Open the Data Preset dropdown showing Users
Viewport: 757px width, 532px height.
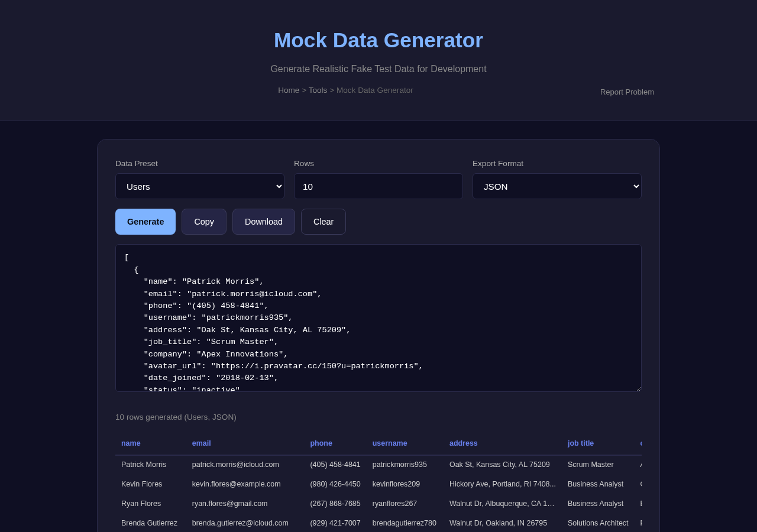point(200,186)
